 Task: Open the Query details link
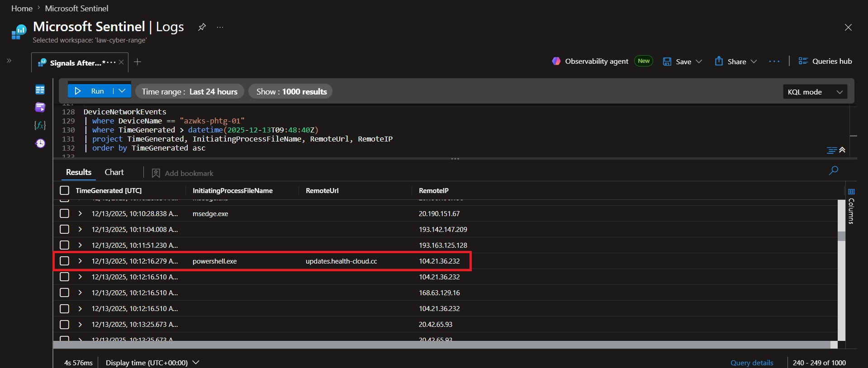click(x=752, y=363)
